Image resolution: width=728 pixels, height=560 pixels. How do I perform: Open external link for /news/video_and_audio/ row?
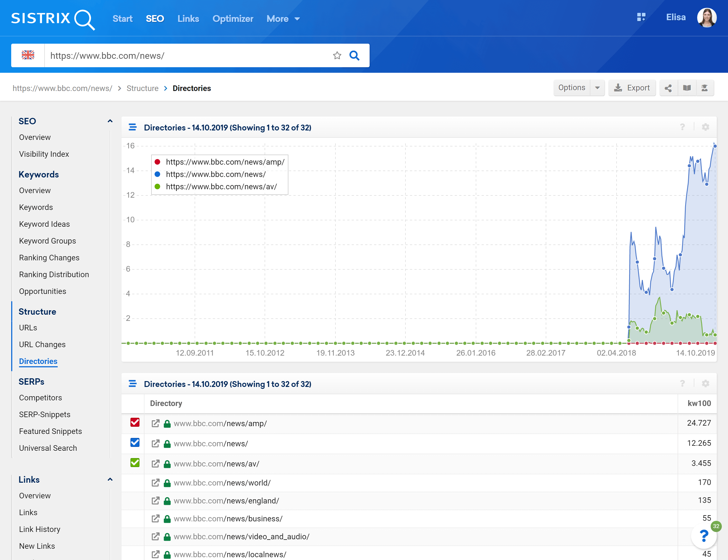coord(155,536)
